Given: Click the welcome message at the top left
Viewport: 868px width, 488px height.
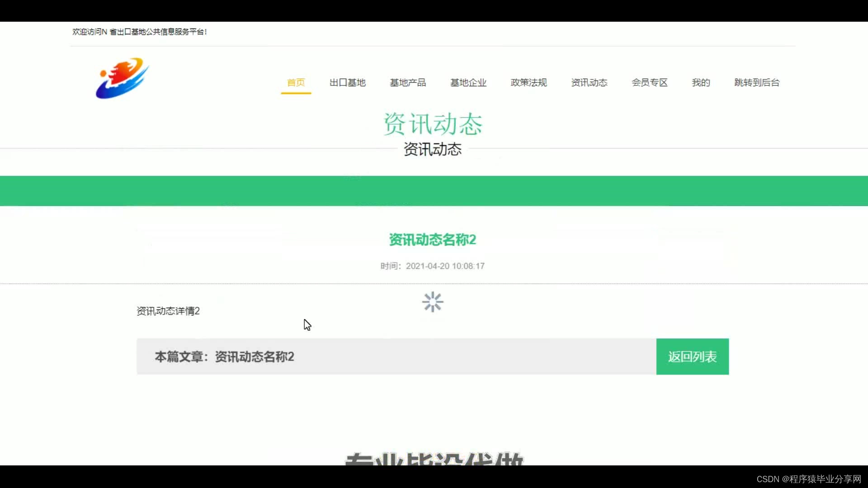Looking at the screenshot, I should click(x=139, y=32).
